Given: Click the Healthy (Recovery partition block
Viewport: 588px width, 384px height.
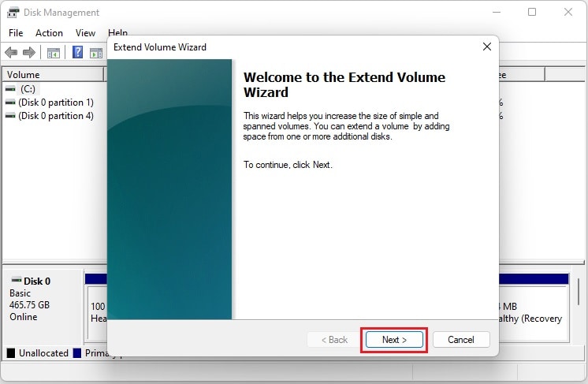Looking at the screenshot, I should click(x=534, y=314).
